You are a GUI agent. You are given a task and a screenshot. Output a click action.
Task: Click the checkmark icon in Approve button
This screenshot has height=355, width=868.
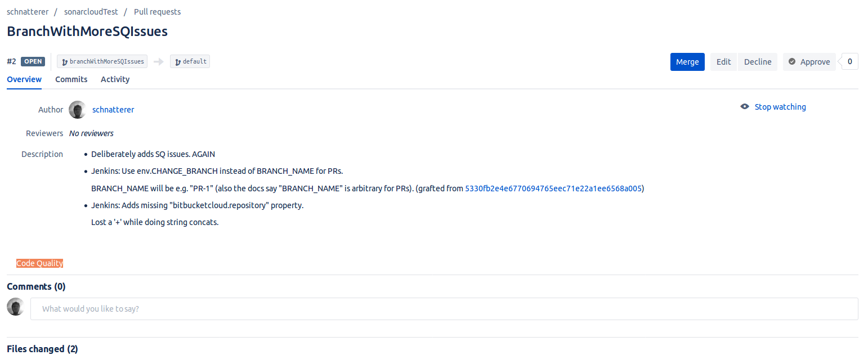tap(792, 62)
